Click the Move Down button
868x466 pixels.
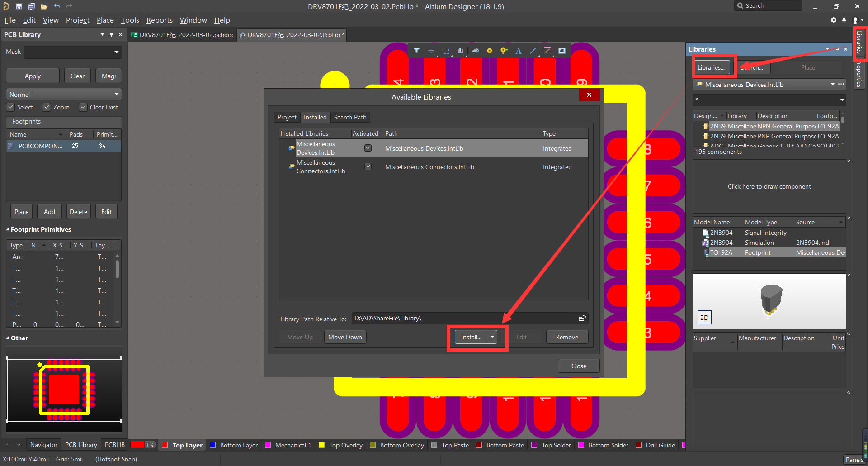[x=344, y=337]
